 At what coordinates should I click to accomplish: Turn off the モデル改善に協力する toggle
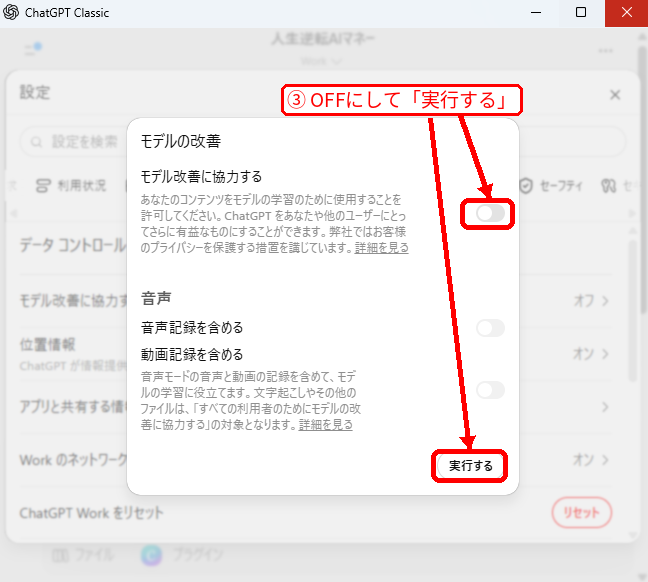click(x=490, y=214)
